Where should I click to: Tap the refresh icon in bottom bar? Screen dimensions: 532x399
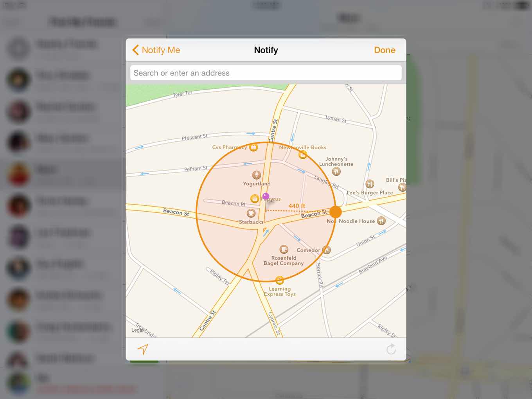tap(391, 349)
